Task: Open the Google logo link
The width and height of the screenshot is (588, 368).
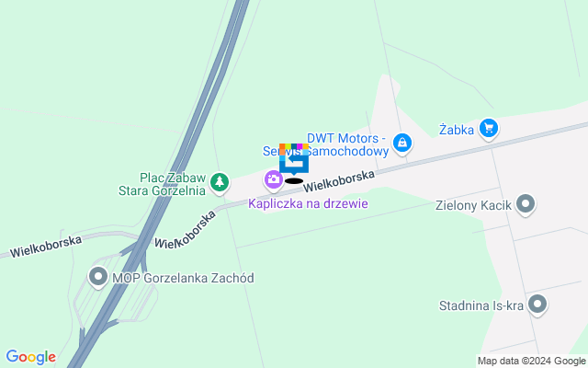Action: pos(30,357)
